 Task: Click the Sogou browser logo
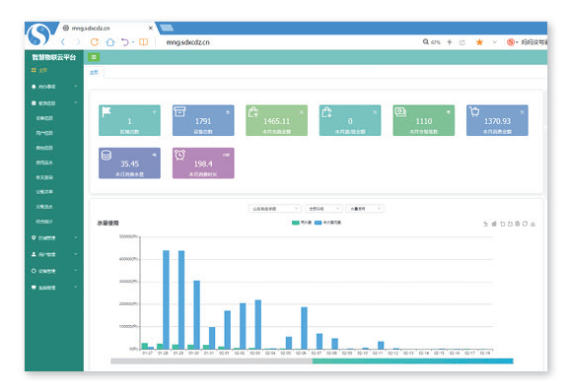point(38,34)
